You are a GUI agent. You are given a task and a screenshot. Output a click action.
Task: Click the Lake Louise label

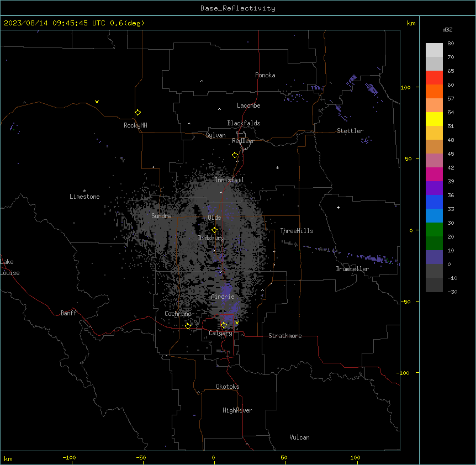click(x=10, y=267)
